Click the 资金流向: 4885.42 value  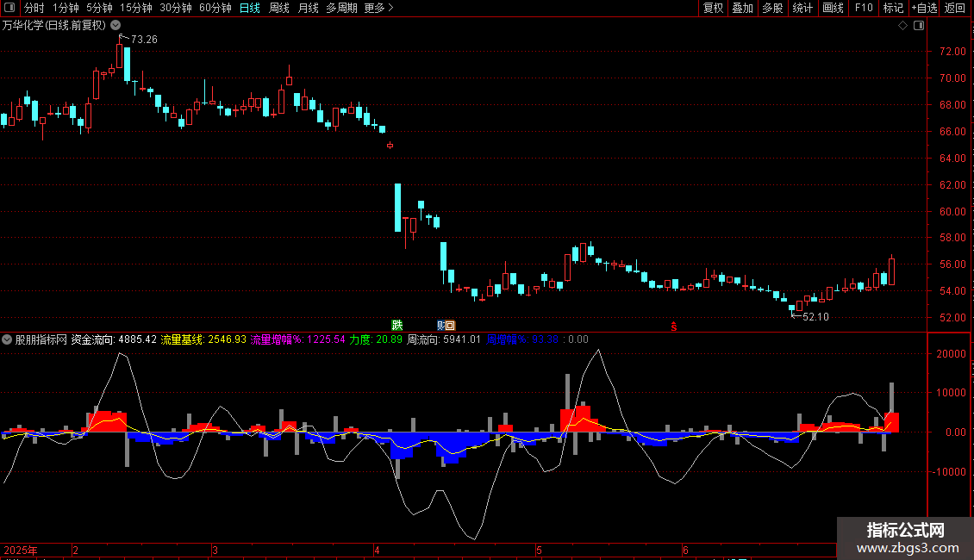[x=114, y=339]
